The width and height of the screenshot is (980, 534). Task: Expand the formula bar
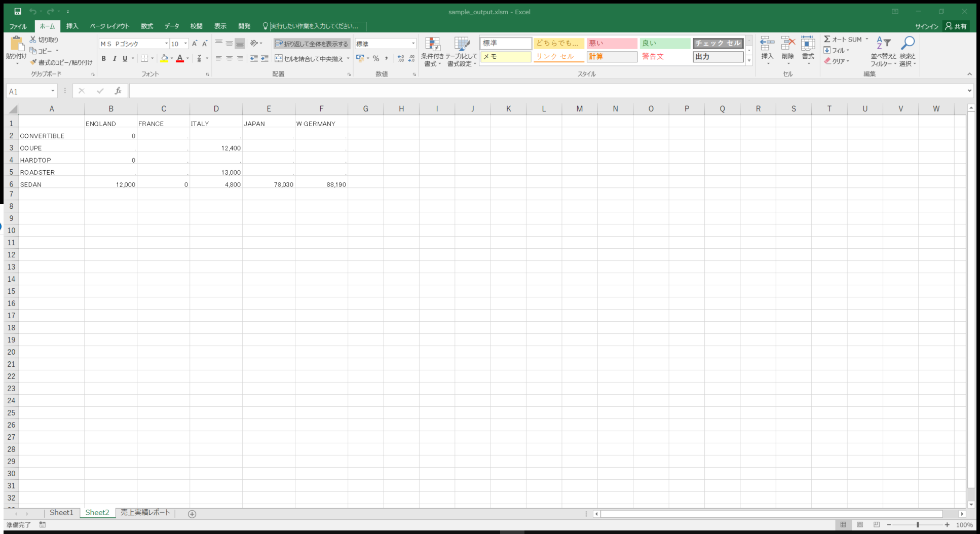point(969,91)
